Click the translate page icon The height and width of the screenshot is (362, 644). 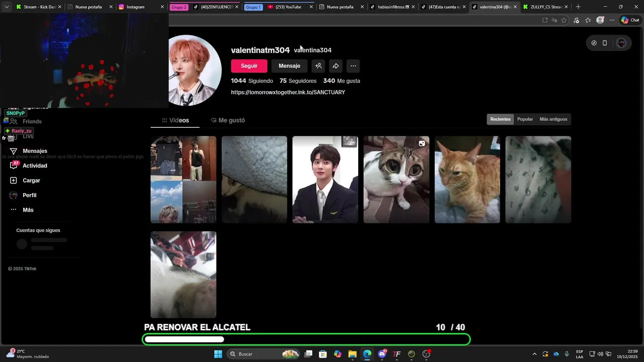[x=554, y=20]
